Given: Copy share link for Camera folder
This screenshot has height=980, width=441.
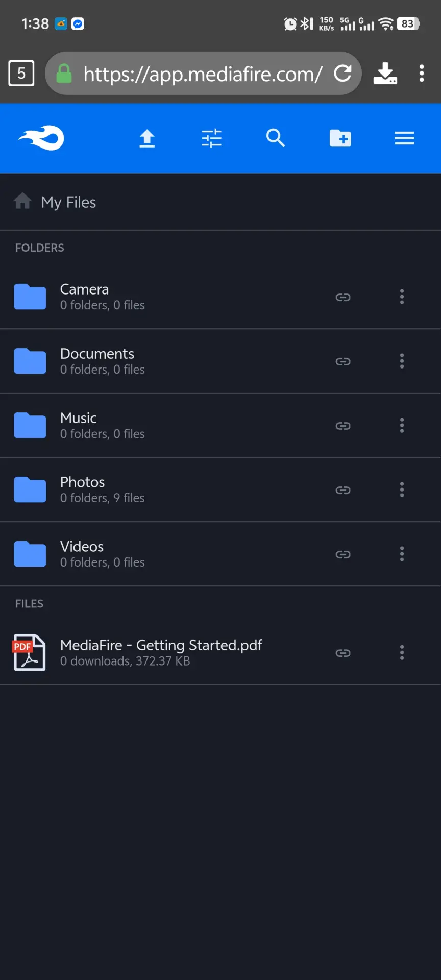Looking at the screenshot, I should click(x=343, y=297).
